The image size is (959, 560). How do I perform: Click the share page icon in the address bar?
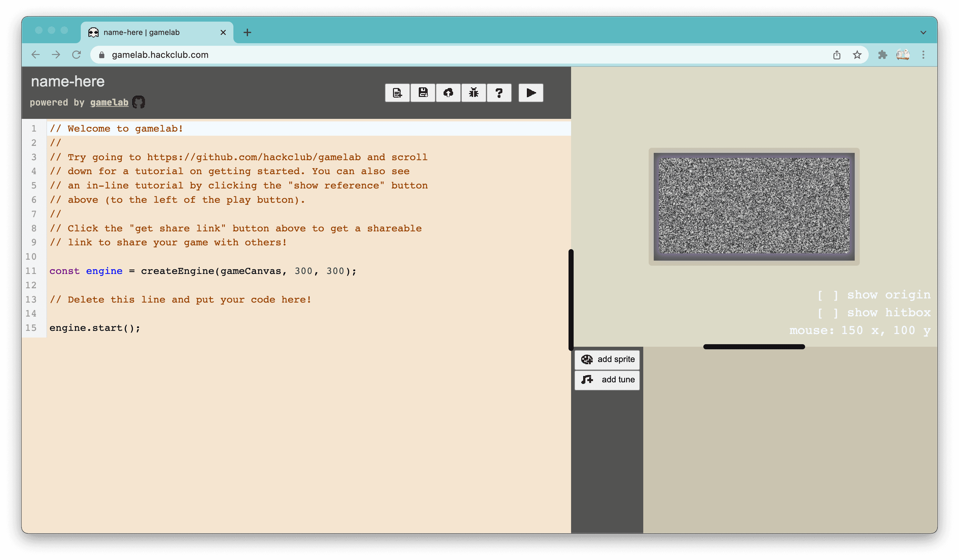[837, 55]
